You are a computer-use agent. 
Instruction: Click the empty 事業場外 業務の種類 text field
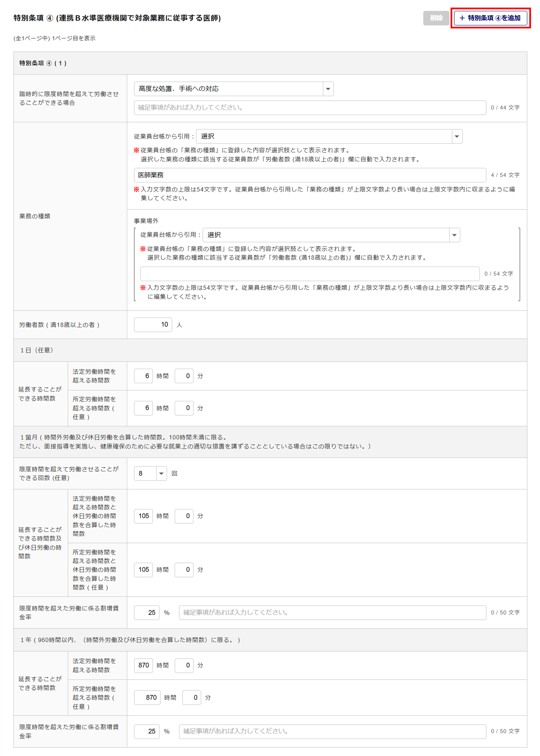click(310, 274)
